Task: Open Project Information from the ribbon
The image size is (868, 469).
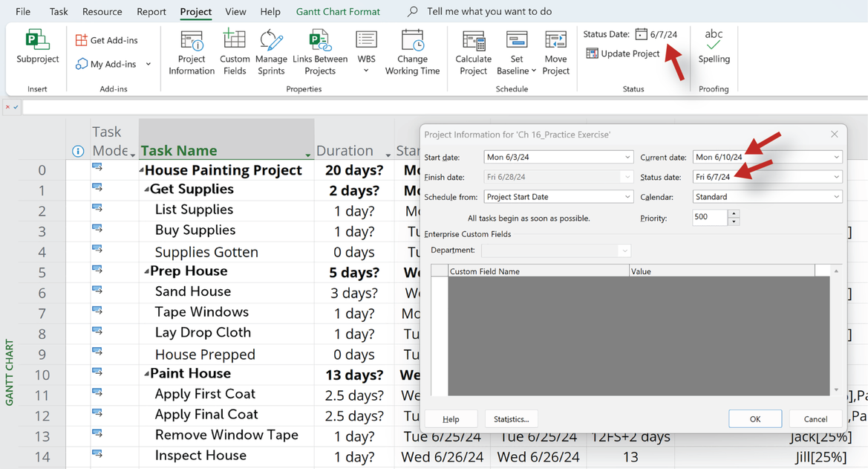Action: point(192,53)
